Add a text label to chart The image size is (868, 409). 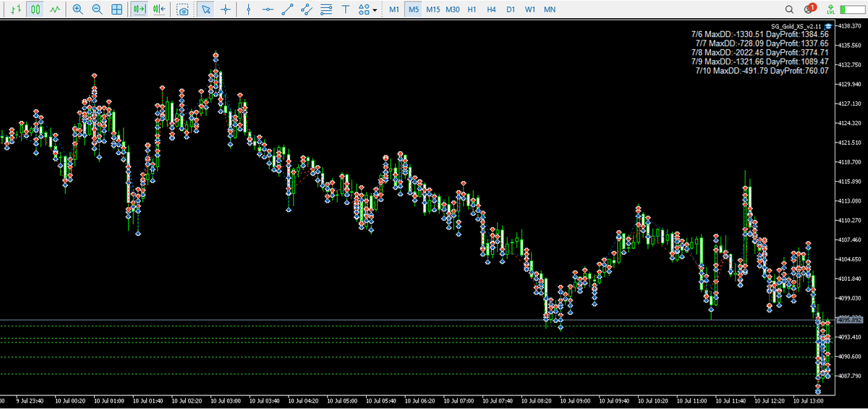pyautogui.click(x=346, y=9)
